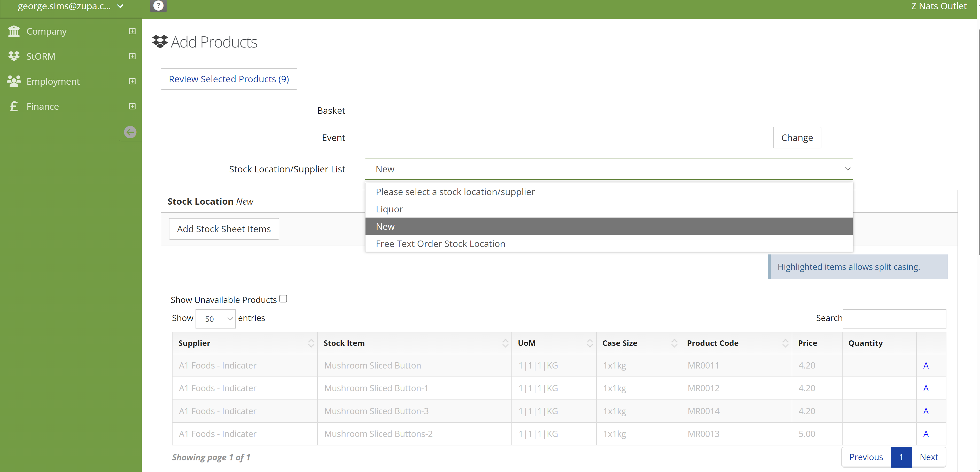Choose the highlighted New option
The width and height of the screenshot is (980, 472).
click(609, 227)
